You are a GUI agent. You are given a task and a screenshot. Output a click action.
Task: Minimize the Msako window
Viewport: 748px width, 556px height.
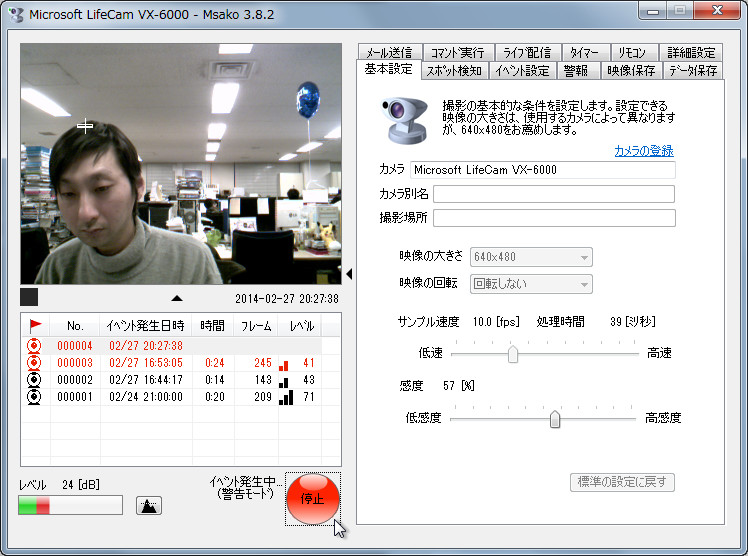point(653,11)
